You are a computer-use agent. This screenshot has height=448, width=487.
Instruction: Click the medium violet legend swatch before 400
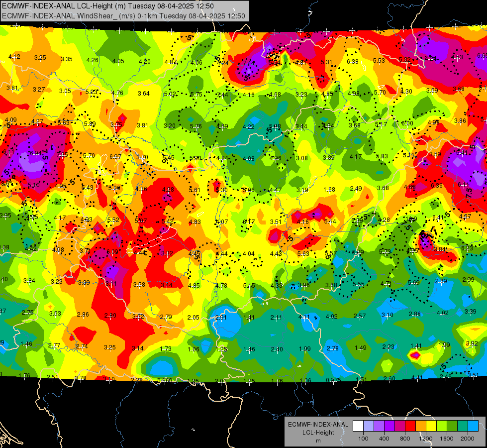[x=379, y=426]
